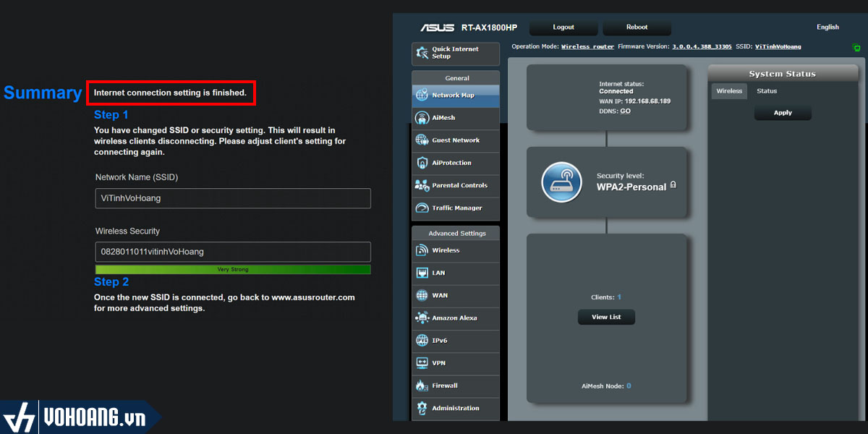This screenshot has height=434, width=868.
Task: Click the Network Name (SSID) input field
Action: [233, 198]
